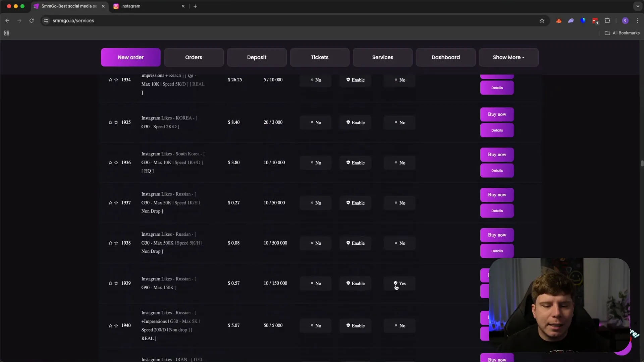Click Buy now for service 1935
Screen dimensions: 644x362
coord(497,114)
